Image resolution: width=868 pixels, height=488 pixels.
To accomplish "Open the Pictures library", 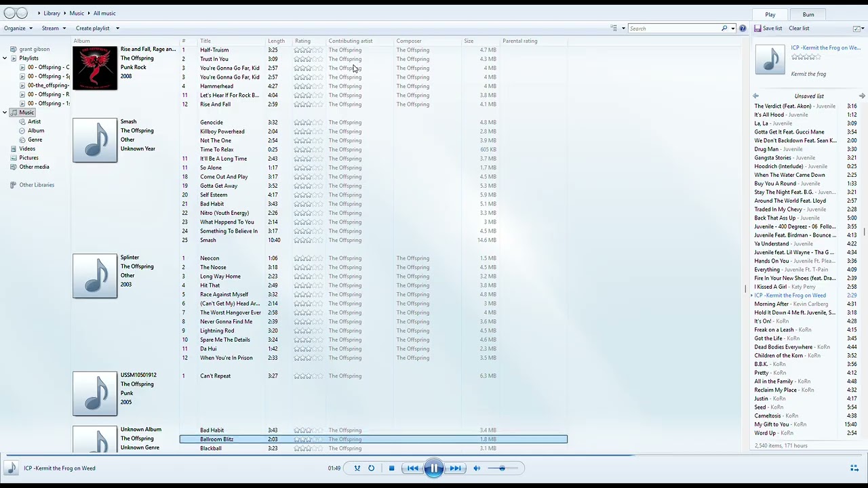I will tap(28, 158).
